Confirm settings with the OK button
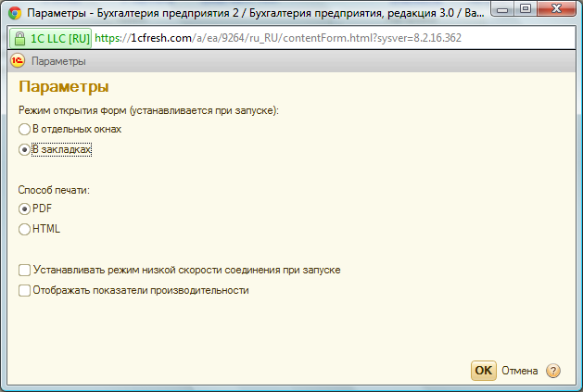Image resolution: width=583 pixels, height=392 pixels. [483, 371]
